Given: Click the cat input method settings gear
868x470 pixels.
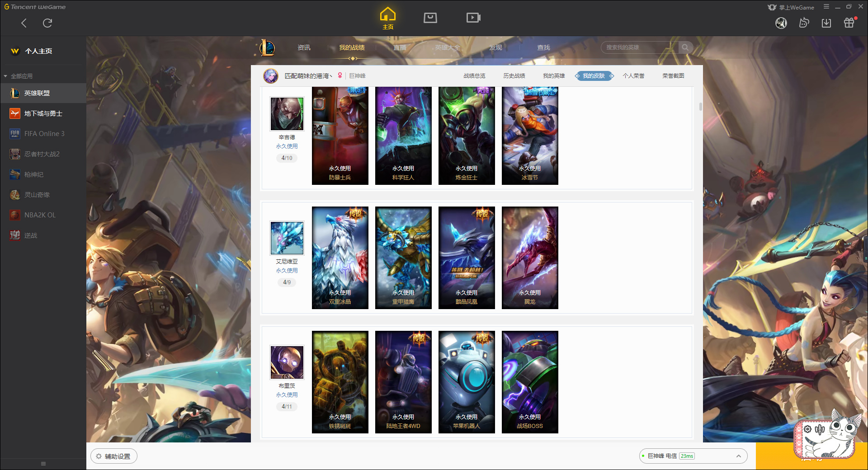Looking at the screenshot, I should coord(807,429).
